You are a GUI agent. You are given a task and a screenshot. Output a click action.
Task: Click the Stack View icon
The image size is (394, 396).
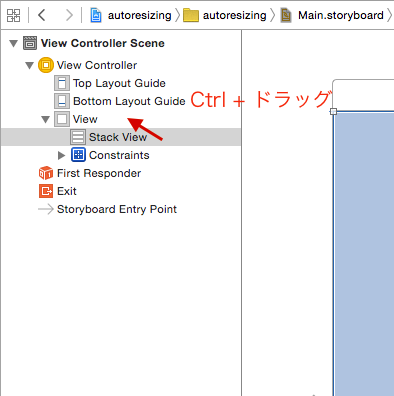point(78,137)
